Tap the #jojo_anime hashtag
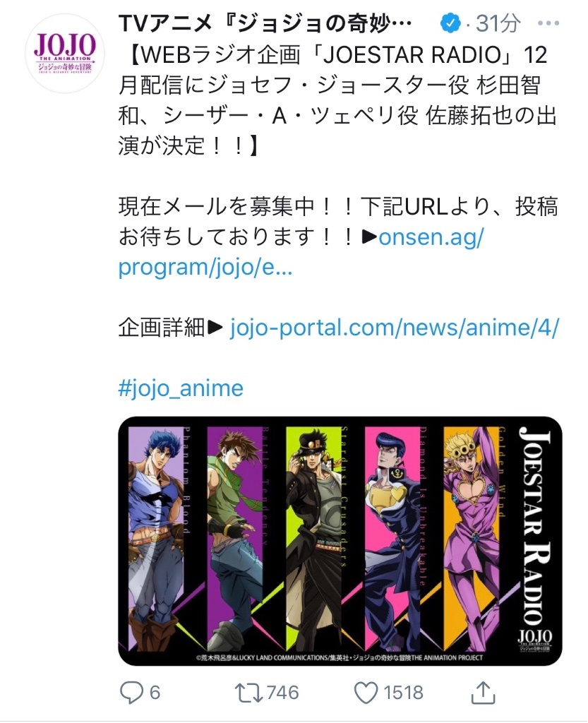The width and height of the screenshot is (588, 723). click(181, 388)
